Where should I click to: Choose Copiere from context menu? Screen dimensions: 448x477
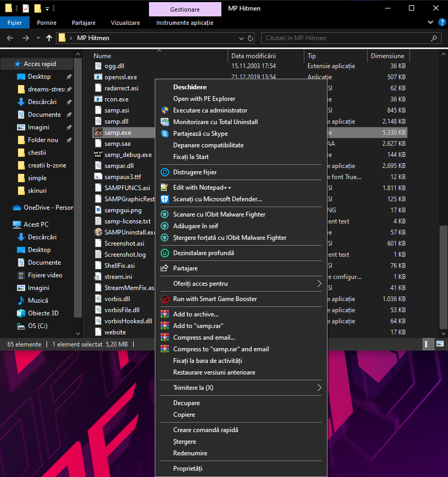coord(241,415)
